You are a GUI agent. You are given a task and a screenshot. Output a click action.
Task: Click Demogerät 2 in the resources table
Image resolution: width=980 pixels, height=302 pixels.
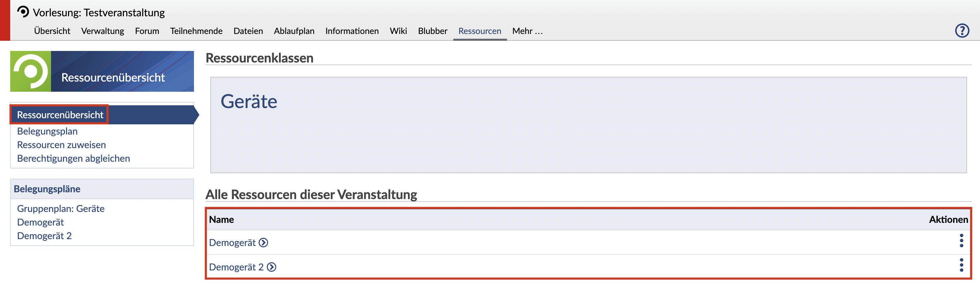click(236, 267)
